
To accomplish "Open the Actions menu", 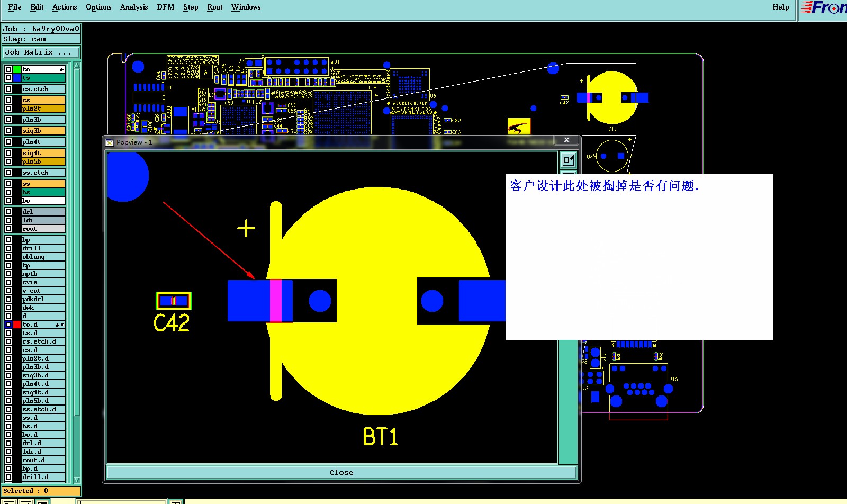I will pos(65,7).
